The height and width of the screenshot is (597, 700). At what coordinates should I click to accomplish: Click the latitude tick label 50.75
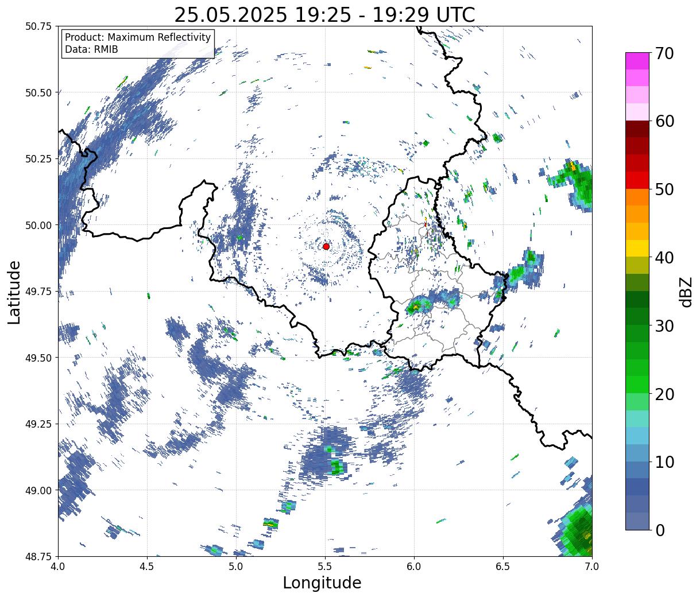point(38,26)
